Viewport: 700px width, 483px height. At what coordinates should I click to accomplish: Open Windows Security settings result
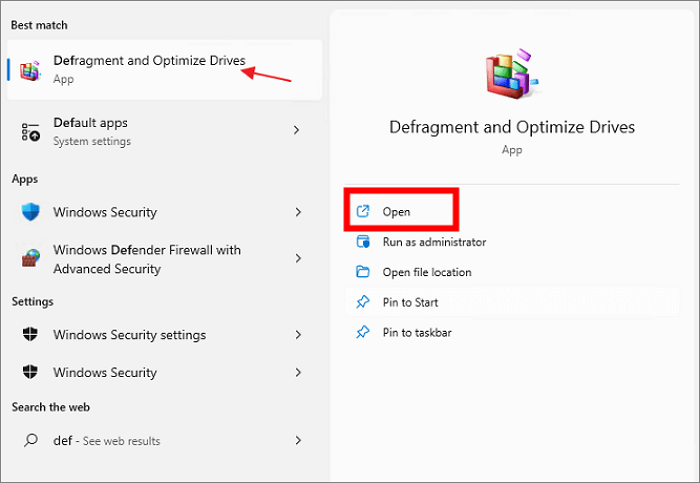tap(129, 335)
